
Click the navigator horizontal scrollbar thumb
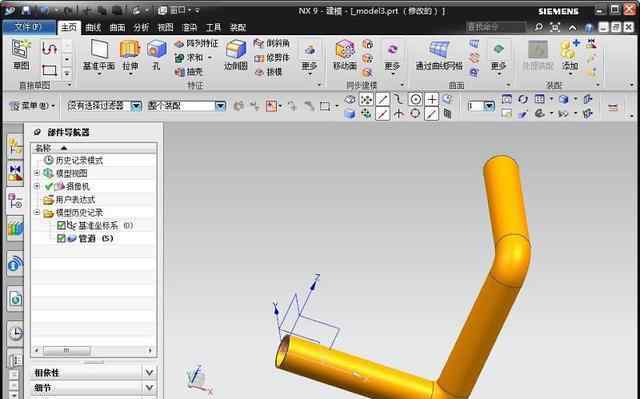tap(67, 350)
